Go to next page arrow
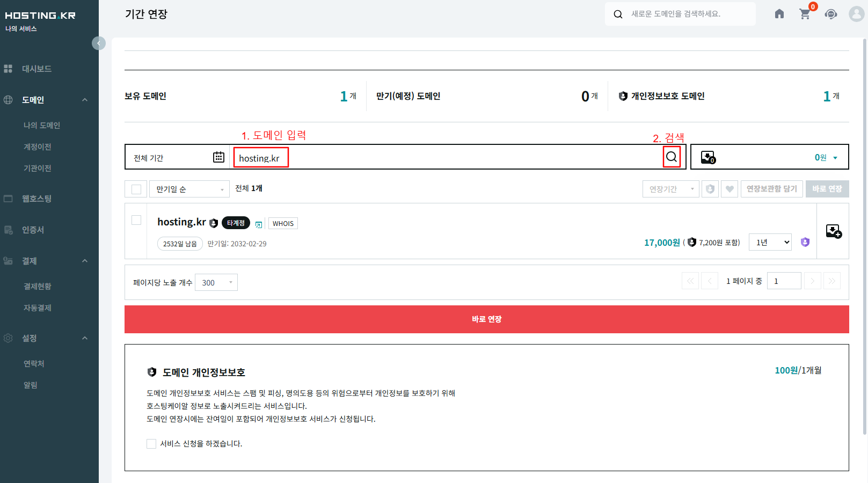 (813, 281)
